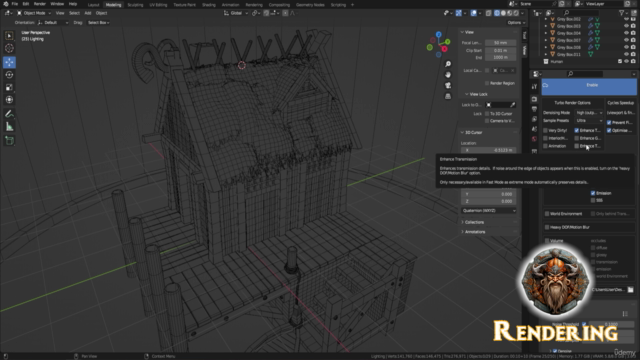Expand Grey Box.004 in outliner
This screenshot has height=360, width=640.
point(546,33)
